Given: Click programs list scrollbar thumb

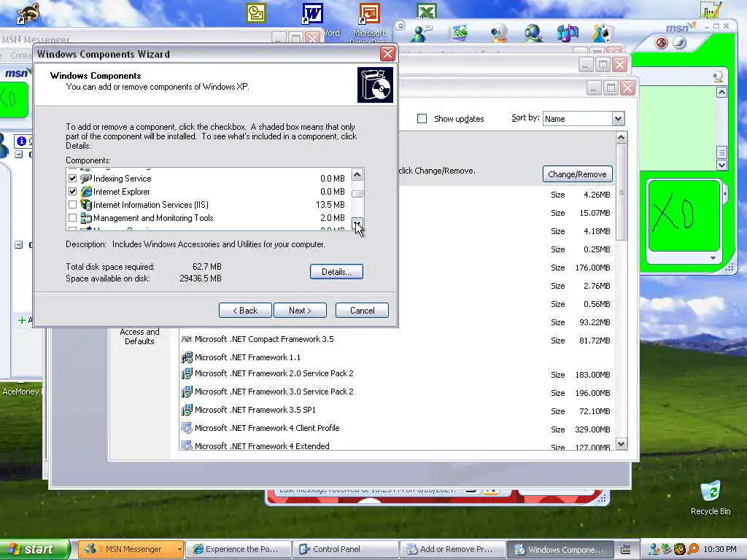Looking at the screenshot, I should point(622,192).
